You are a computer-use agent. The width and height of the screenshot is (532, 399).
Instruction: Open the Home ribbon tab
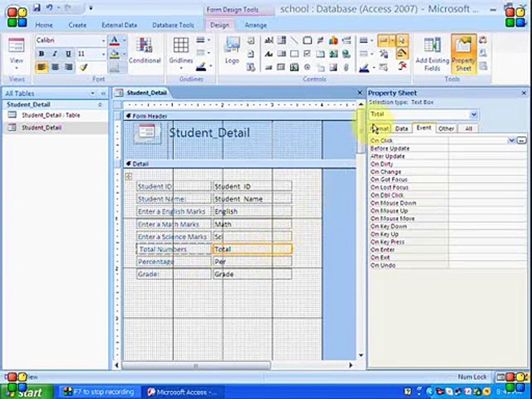(x=44, y=25)
